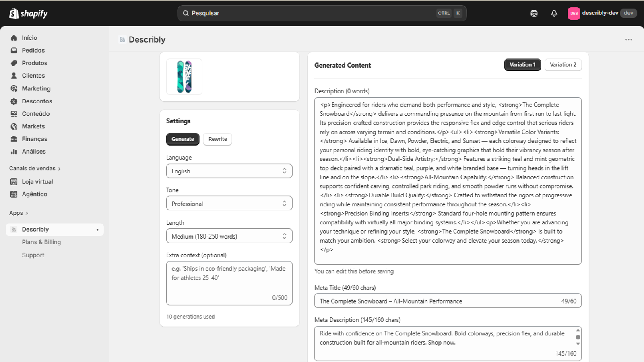The width and height of the screenshot is (644, 362).
Task: Open the describly-dev account avatar
Action: coord(574,13)
